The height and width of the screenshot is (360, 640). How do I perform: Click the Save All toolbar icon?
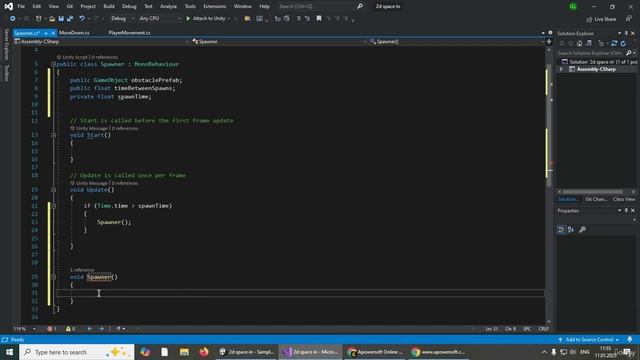point(70,19)
